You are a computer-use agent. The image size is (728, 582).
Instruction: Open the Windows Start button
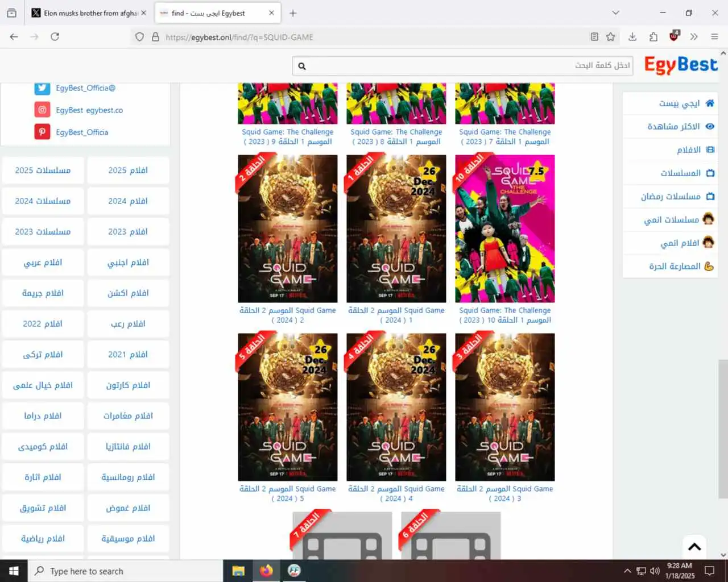(14, 571)
